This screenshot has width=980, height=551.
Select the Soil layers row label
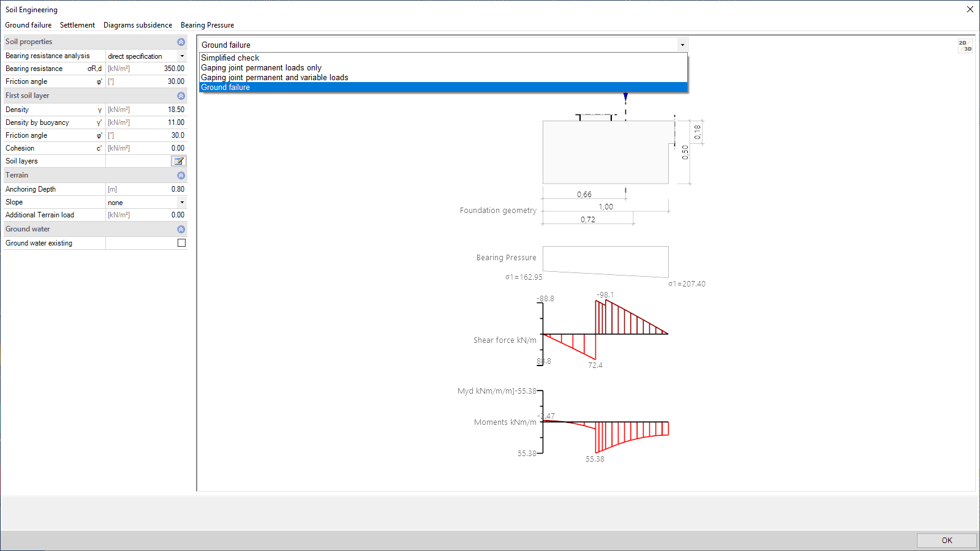(x=21, y=161)
